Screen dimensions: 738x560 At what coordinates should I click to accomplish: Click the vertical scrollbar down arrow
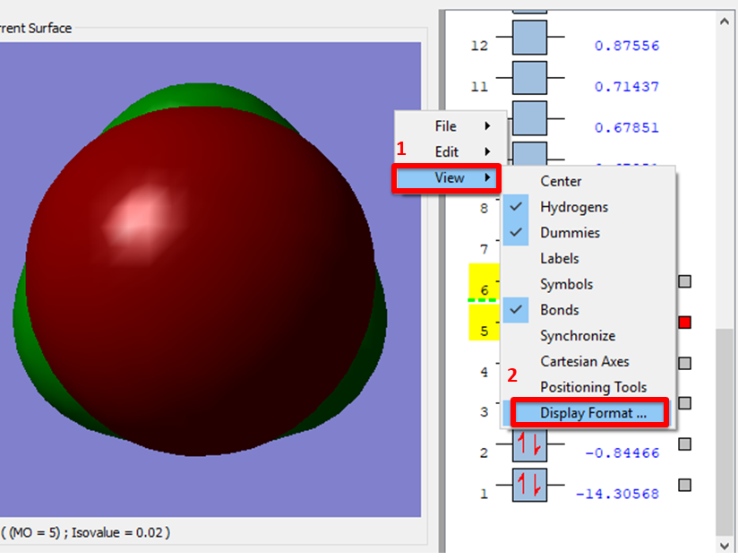point(724,545)
